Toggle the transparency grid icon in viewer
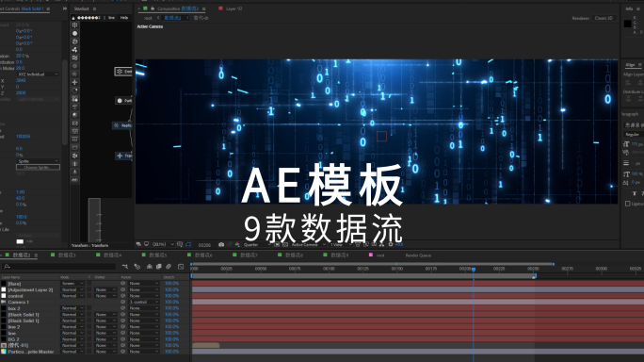This screenshot has width=644, height=362. click(x=285, y=244)
